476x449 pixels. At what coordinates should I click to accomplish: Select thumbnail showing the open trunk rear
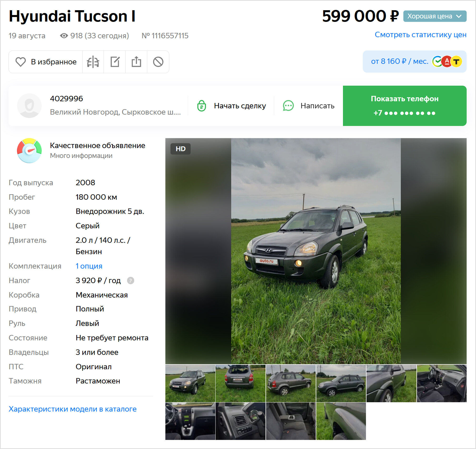point(241,383)
